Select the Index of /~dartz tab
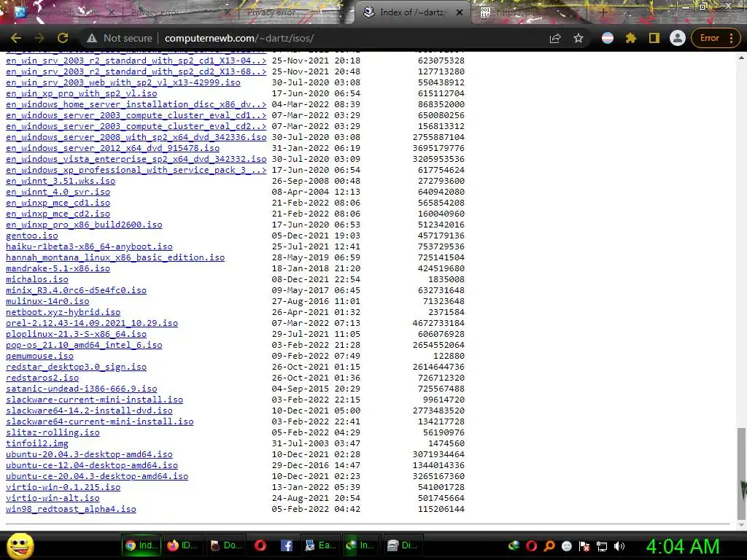 (413, 12)
